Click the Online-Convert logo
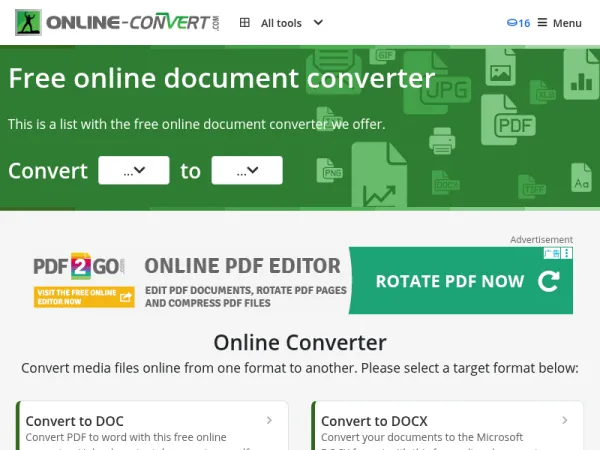The height and width of the screenshot is (450, 600). [117, 23]
